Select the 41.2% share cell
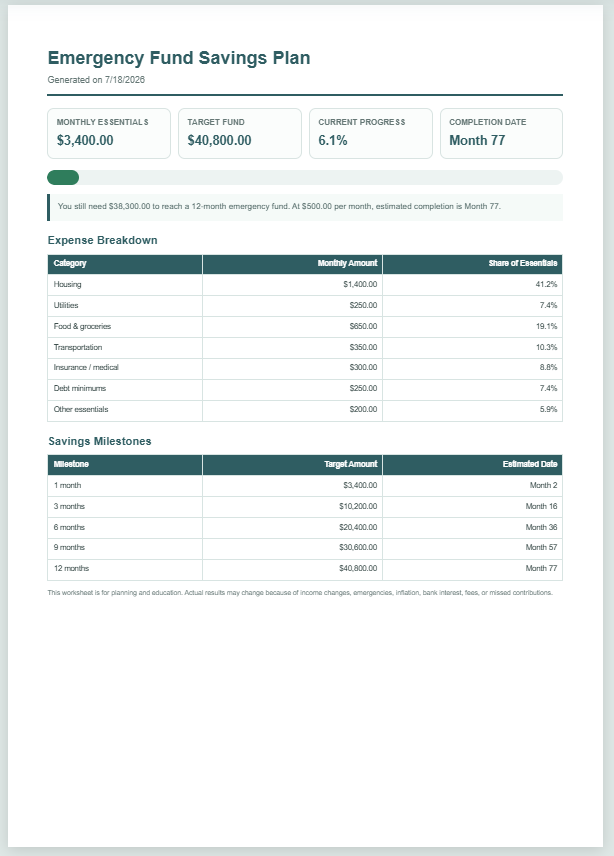This screenshot has width=614, height=856. click(x=473, y=284)
